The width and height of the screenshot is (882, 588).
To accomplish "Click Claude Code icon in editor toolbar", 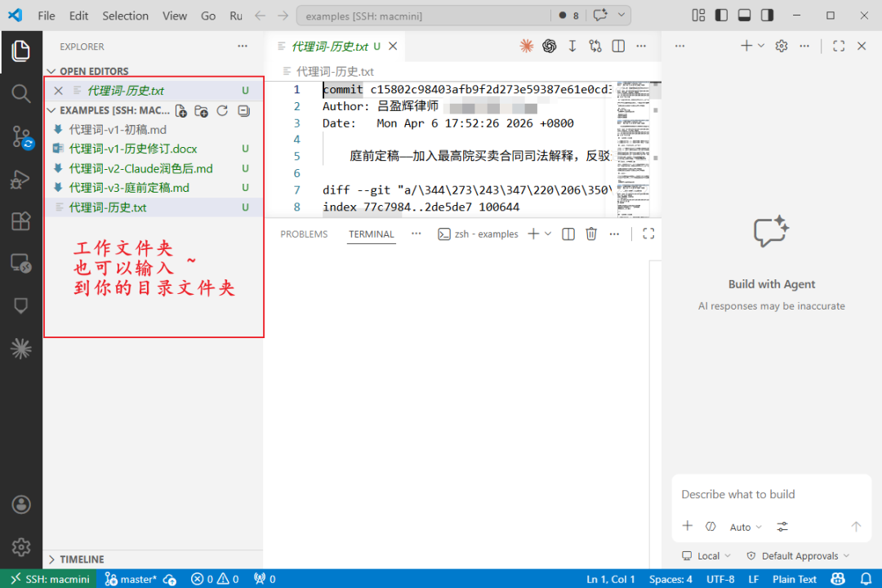I will click(x=527, y=46).
